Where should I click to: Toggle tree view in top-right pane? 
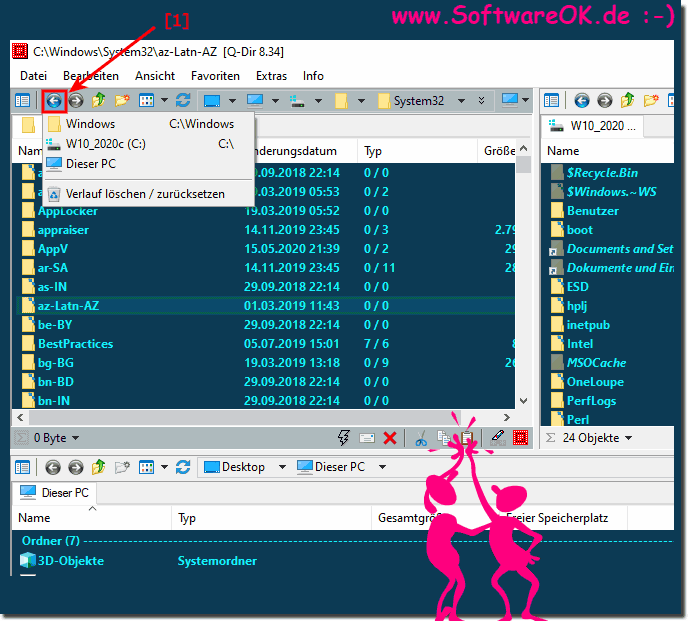pyautogui.click(x=552, y=101)
